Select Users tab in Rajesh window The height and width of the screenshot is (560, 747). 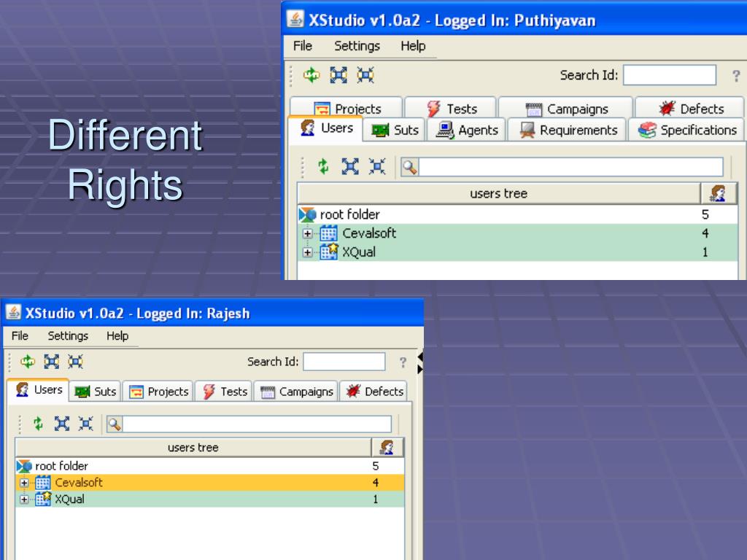tap(39, 390)
